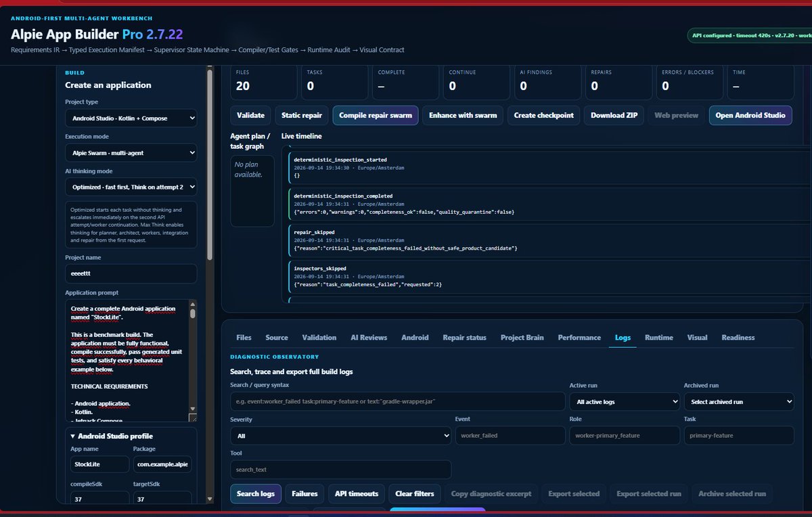Screen dimensions: 812x517
Task: Filter logs by Failures
Action: coord(304,493)
